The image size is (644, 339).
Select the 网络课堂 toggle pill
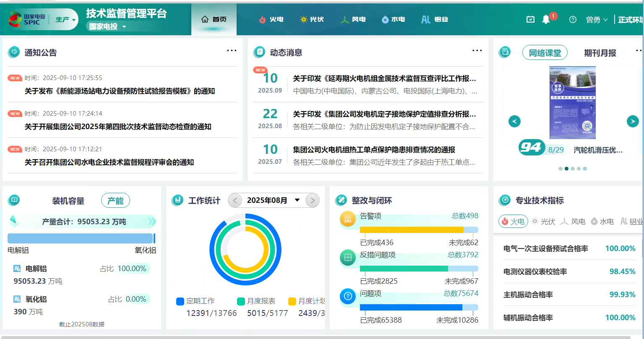(545, 53)
